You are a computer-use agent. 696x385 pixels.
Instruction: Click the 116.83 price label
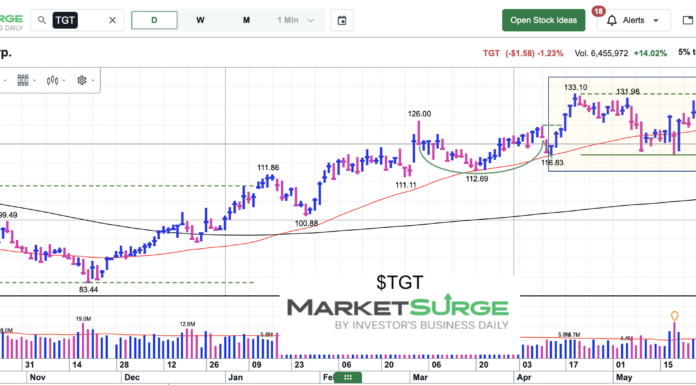point(552,163)
